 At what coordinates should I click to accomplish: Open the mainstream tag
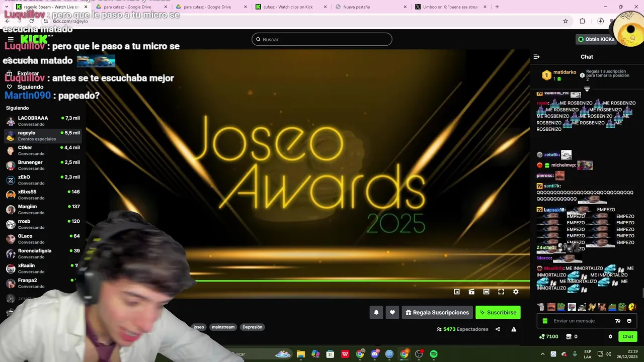(x=223, y=327)
